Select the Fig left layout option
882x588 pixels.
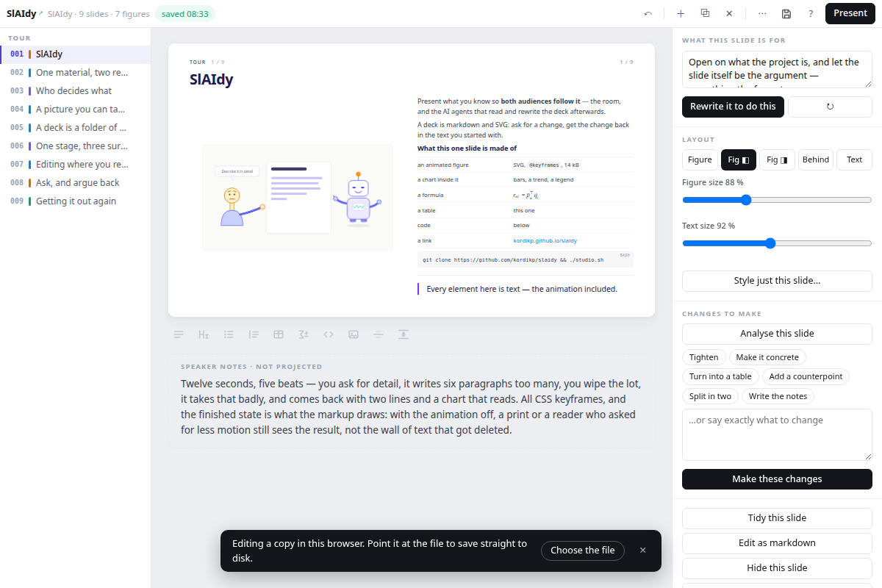point(738,159)
